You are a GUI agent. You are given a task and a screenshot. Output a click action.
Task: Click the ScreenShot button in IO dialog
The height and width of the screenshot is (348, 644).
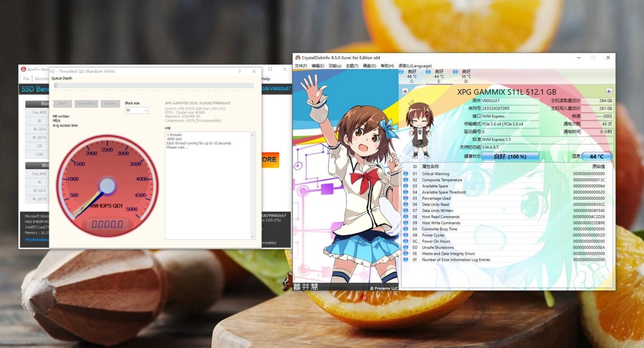(86, 104)
